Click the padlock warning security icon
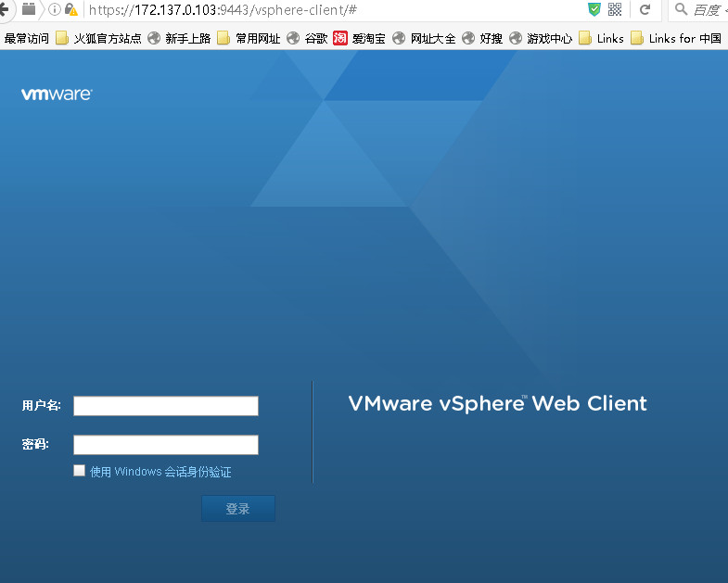 pos(71,9)
